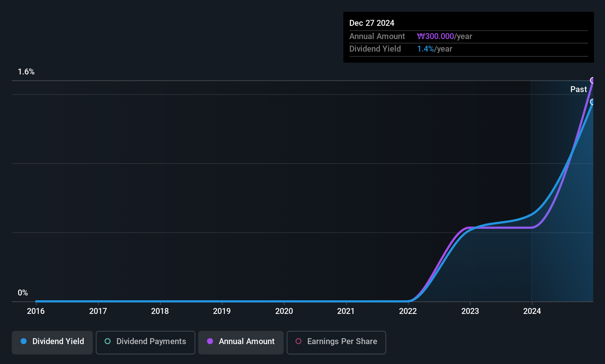Click the 0% y-axis label

23,293
